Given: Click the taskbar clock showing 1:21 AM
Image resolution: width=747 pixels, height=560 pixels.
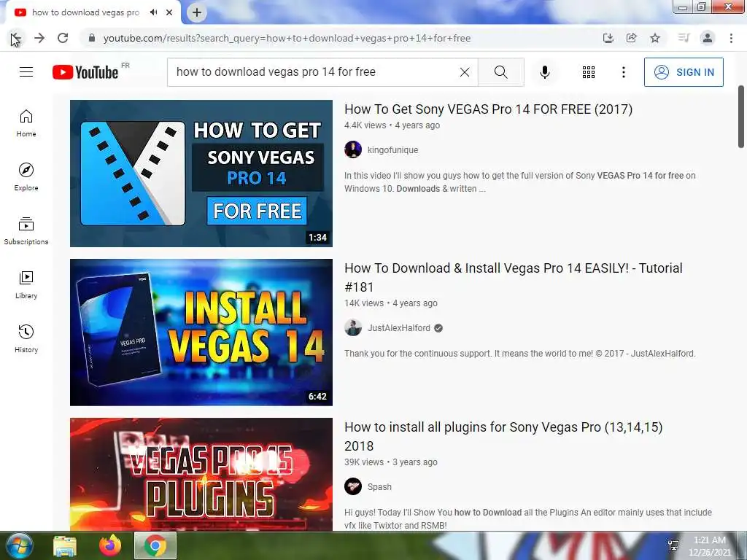Looking at the screenshot, I should [x=709, y=546].
